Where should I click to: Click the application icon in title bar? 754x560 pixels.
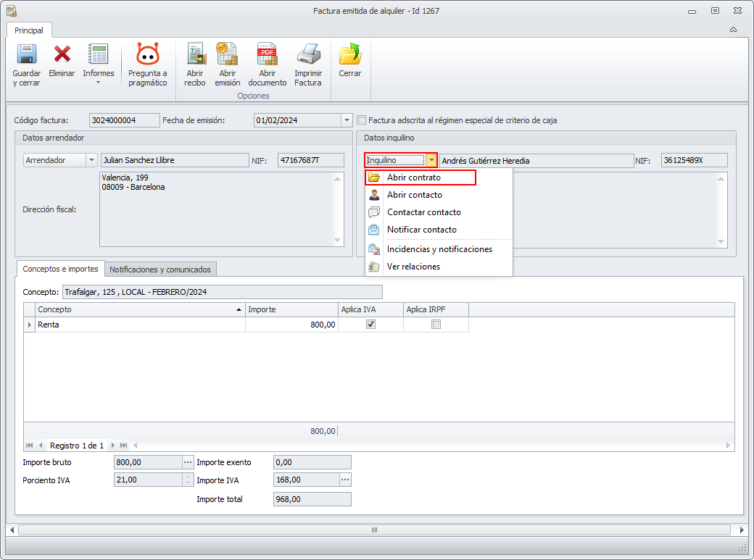tap(12, 11)
